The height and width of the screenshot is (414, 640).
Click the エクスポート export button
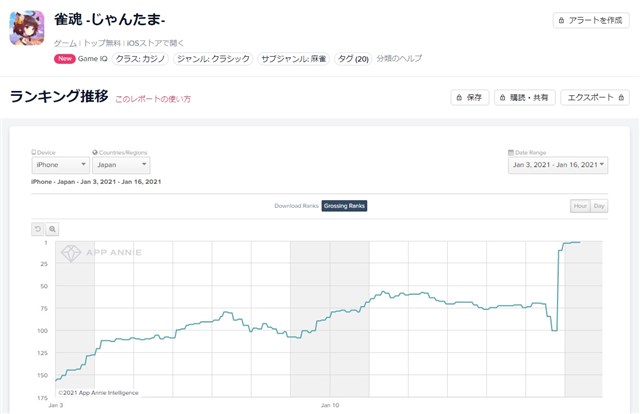595,97
